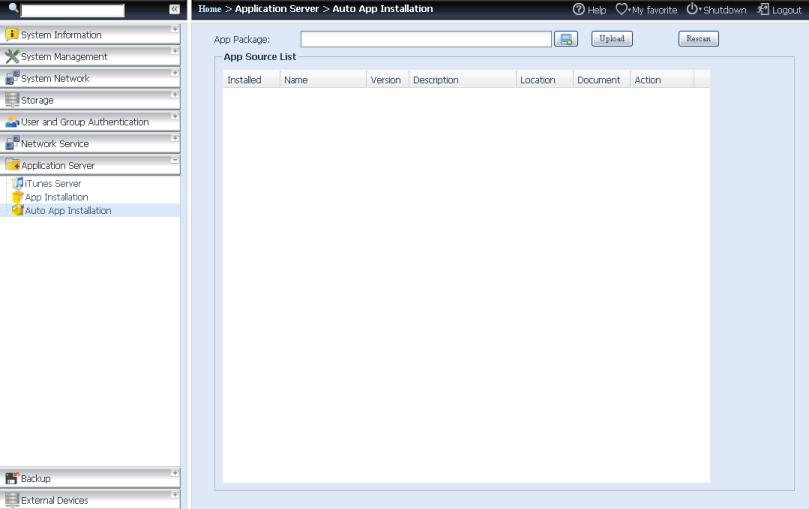
Task: Click the System Information icon
Action: click(x=12, y=35)
